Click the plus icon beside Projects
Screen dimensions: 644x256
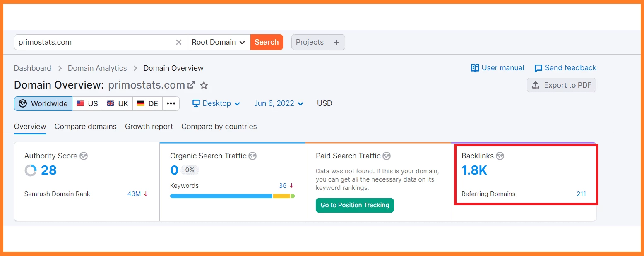pyautogui.click(x=336, y=42)
